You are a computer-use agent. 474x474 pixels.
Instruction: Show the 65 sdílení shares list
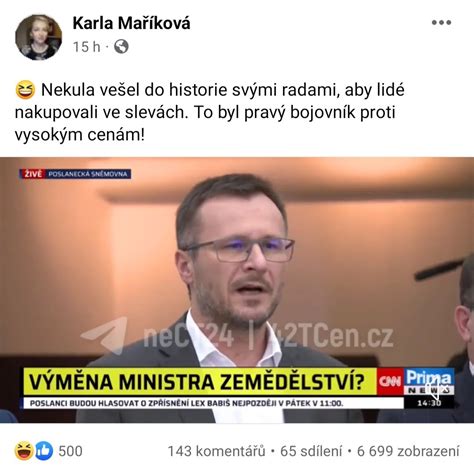311,451
